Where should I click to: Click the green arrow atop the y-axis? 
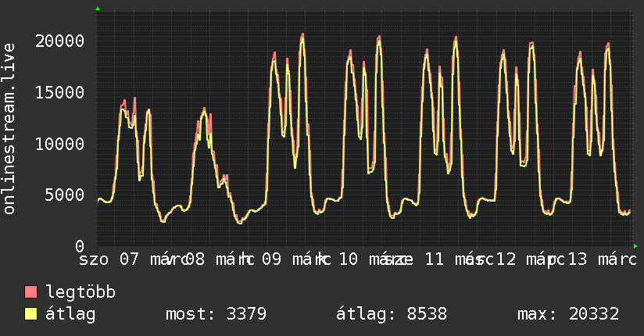[x=98, y=9]
